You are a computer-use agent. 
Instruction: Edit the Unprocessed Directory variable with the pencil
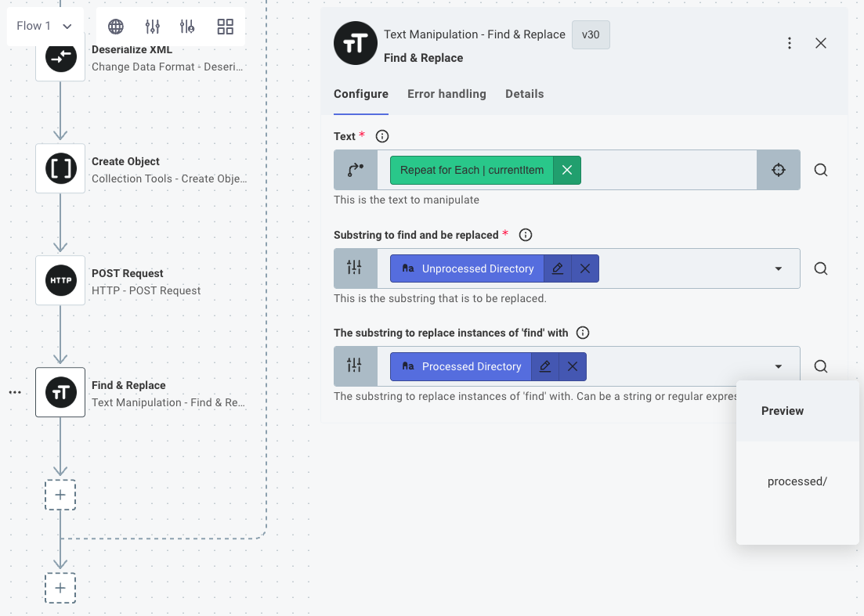(558, 268)
